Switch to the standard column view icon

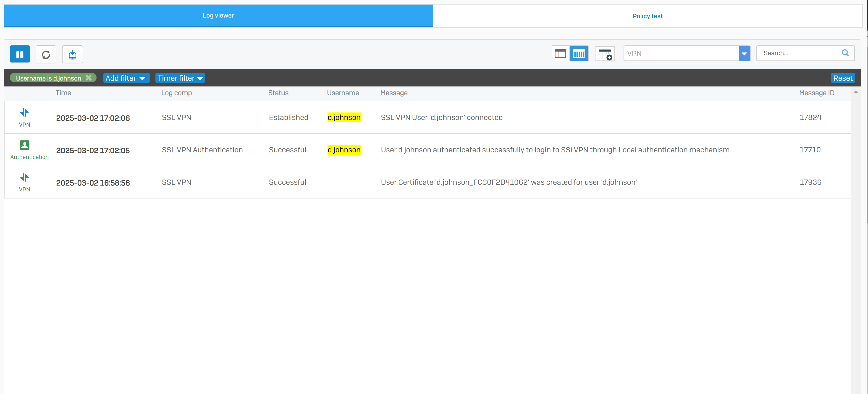(560, 54)
